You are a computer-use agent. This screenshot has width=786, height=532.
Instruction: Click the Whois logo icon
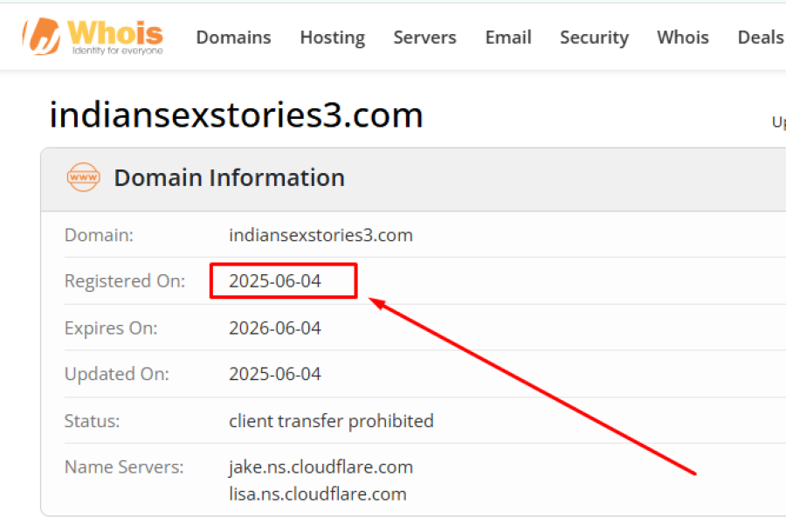[x=42, y=35]
